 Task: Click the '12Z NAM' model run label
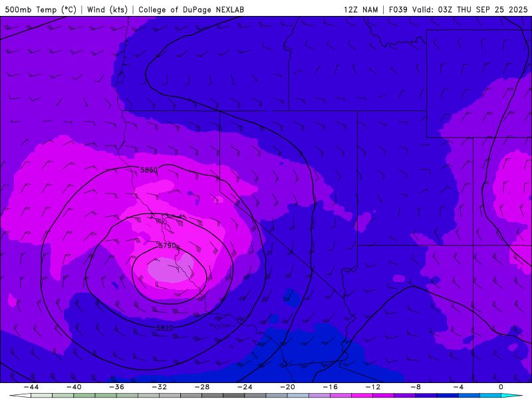tap(360, 9)
